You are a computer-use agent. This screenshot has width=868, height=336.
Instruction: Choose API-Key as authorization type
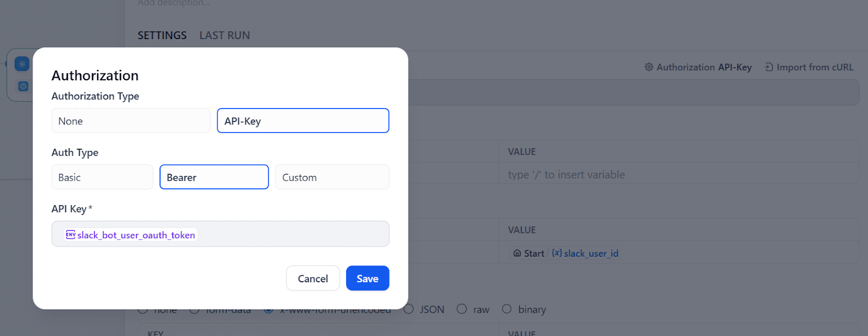303,121
